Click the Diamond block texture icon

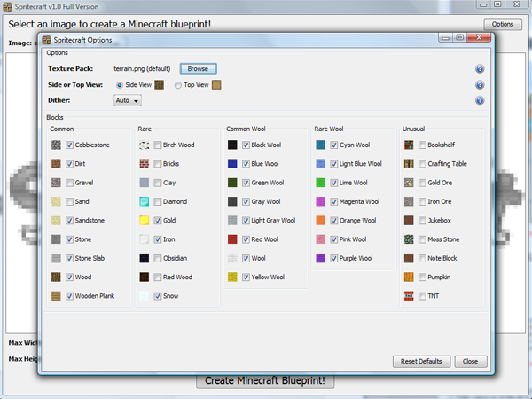pyautogui.click(x=145, y=201)
